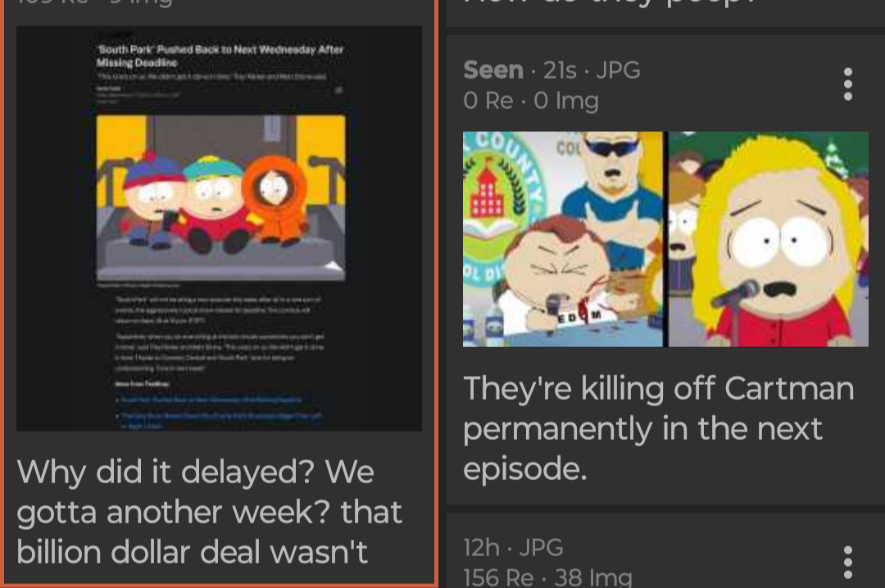885x588 pixels.
Task: Select '156 Re · 38 Img' stats
Action: point(547,577)
